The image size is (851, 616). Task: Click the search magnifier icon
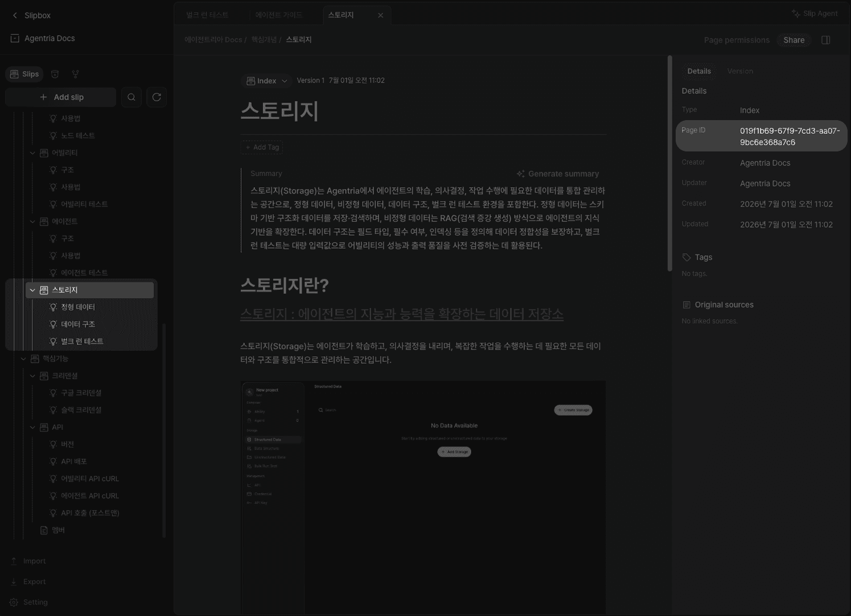131,97
